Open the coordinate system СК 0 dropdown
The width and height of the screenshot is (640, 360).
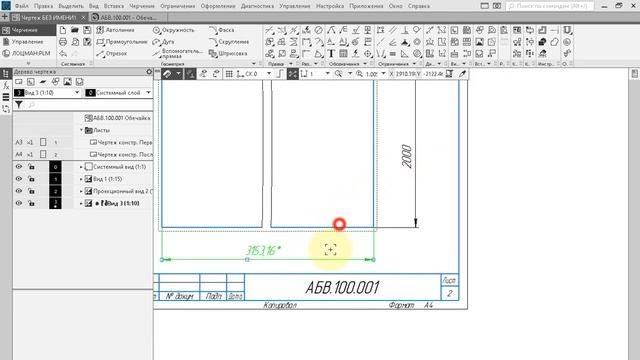click(x=269, y=74)
